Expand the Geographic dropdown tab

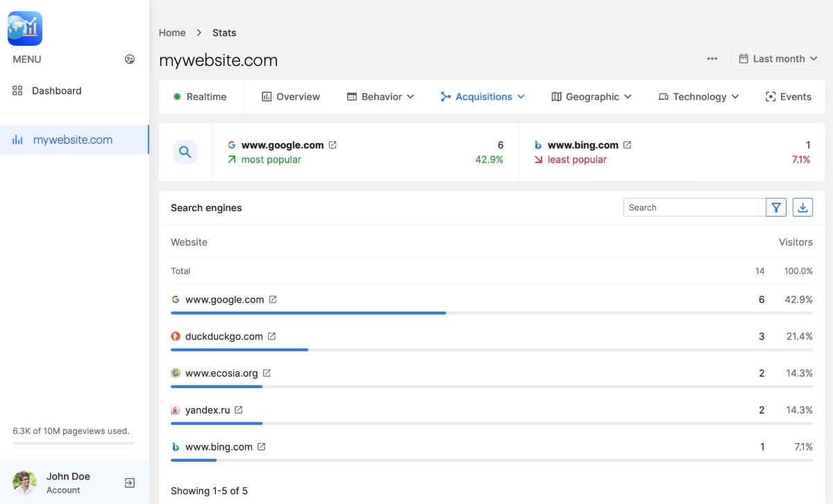pos(591,96)
